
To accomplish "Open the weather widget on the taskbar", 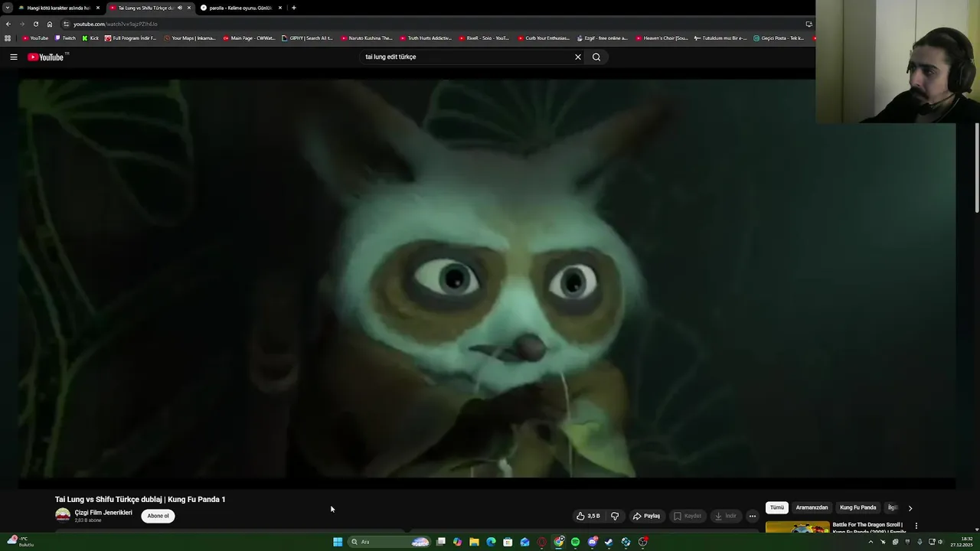I will point(20,542).
